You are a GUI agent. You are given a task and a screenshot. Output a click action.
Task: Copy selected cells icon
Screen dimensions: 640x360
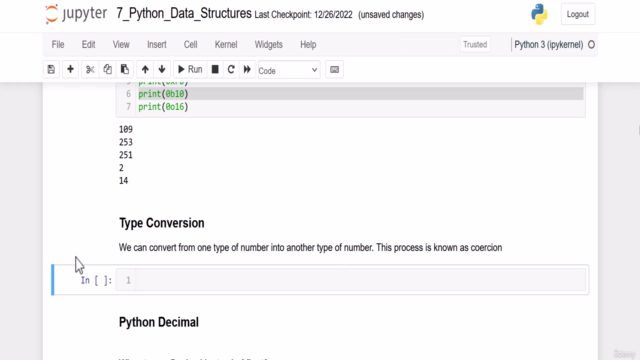coord(107,70)
